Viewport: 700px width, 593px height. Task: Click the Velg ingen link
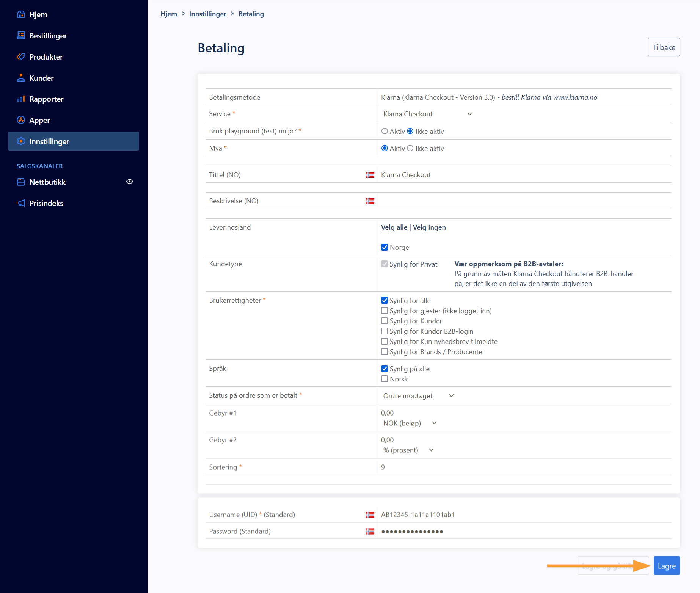pos(429,227)
